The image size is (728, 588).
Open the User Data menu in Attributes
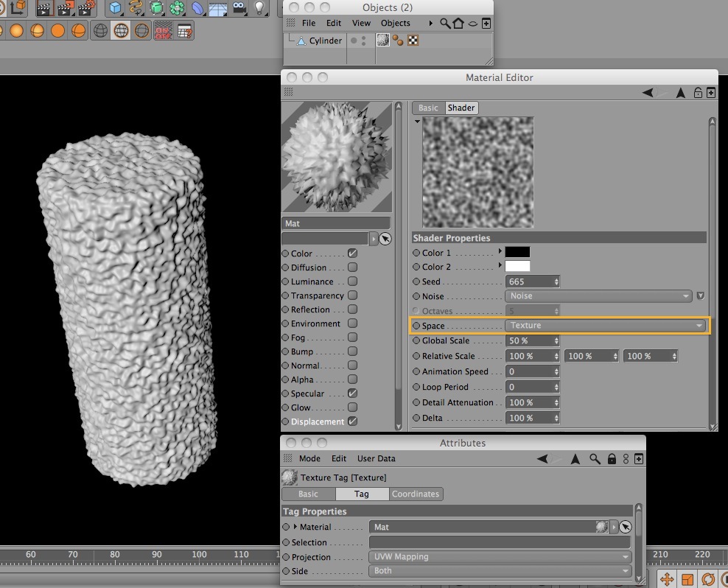(376, 458)
